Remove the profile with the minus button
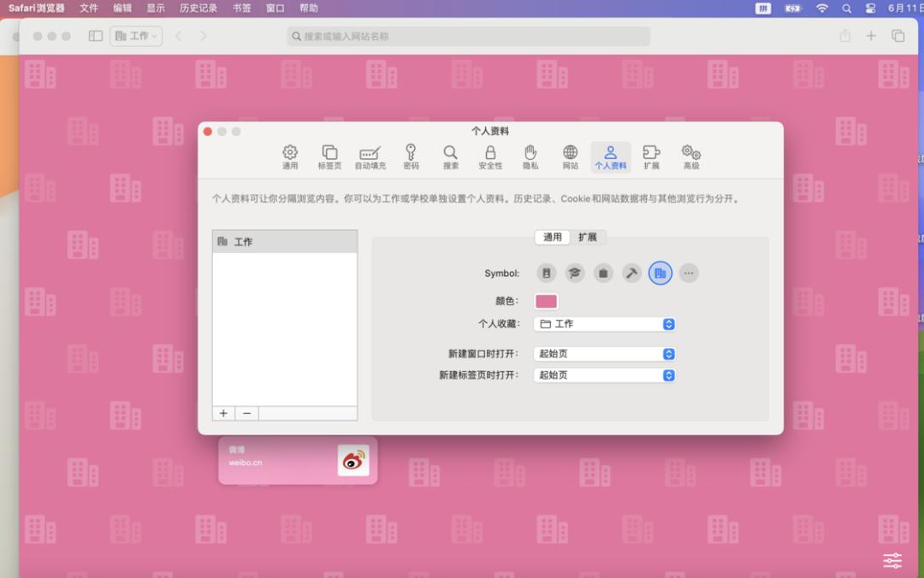The width and height of the screenshot is (924, 578). [x=246, y=414]
